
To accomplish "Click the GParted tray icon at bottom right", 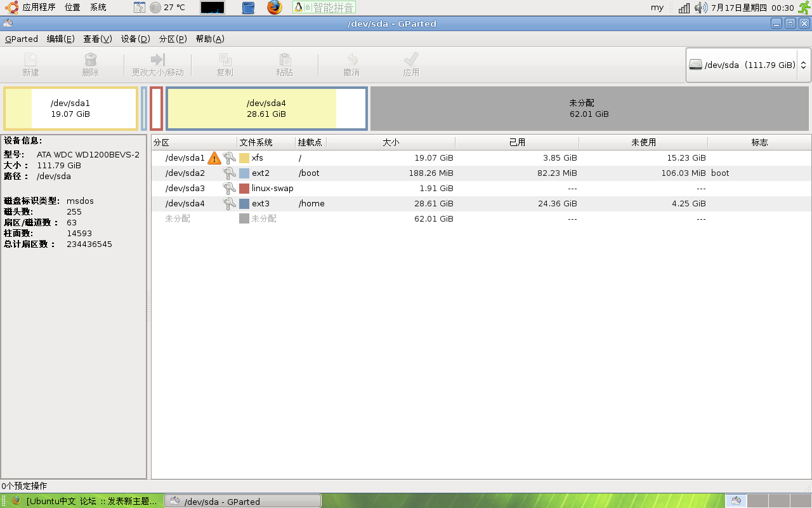I will [736, 500].
